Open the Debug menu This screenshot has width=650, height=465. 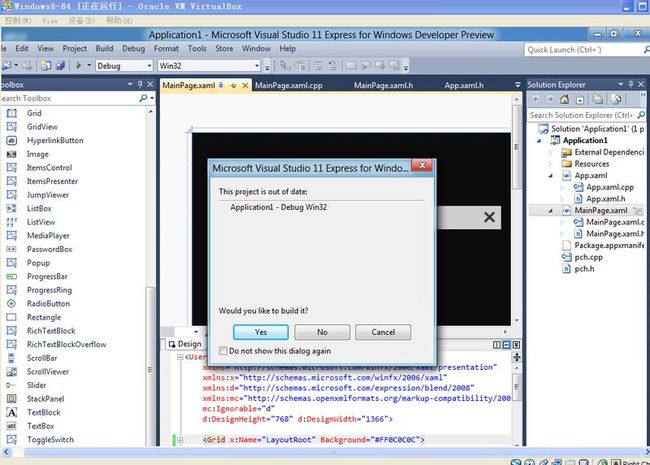pyautogui.click(x=133, y=49)
